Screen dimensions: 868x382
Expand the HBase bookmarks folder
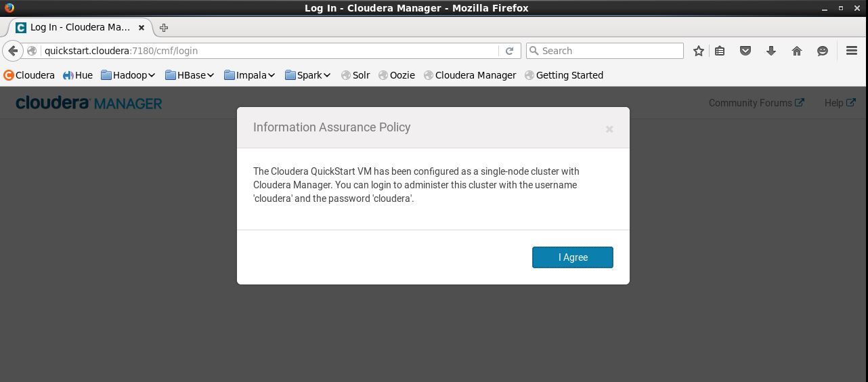tap(190, 75)
